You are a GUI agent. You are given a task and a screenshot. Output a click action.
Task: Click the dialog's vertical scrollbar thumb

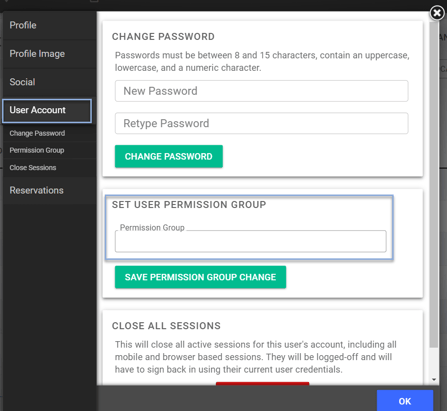[x=434, y=185]
